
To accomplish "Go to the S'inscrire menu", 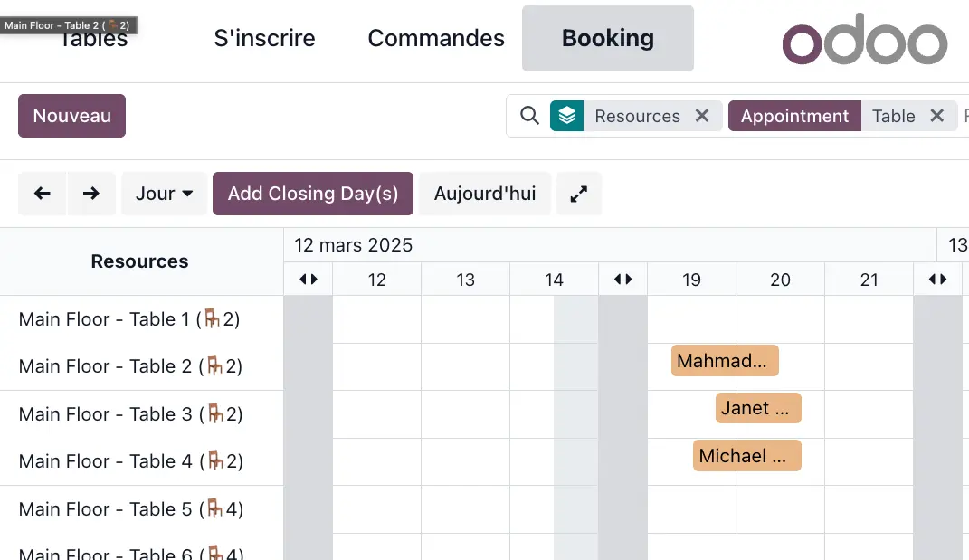I will click(265, 38).
